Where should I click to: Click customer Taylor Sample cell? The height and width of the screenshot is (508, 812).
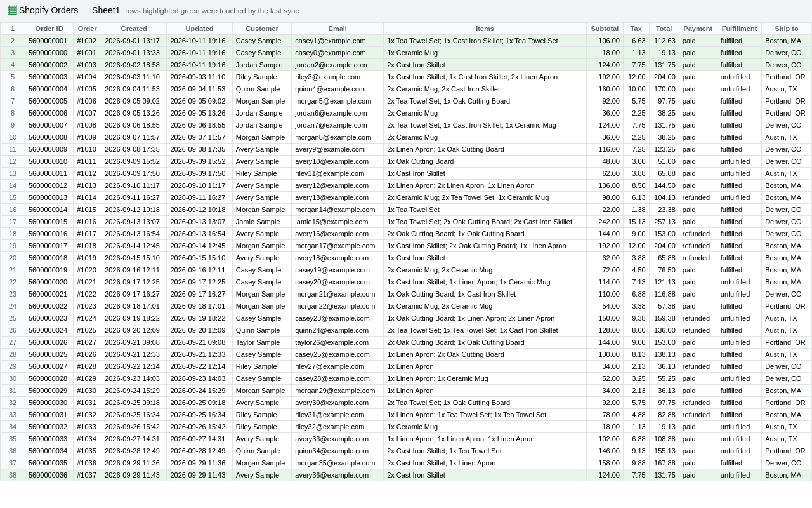pyautogui.click(x=262, y=342)
